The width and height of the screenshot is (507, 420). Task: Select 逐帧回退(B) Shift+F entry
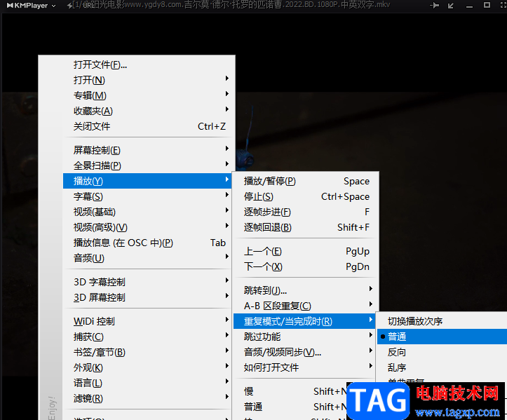coord(305,227)
